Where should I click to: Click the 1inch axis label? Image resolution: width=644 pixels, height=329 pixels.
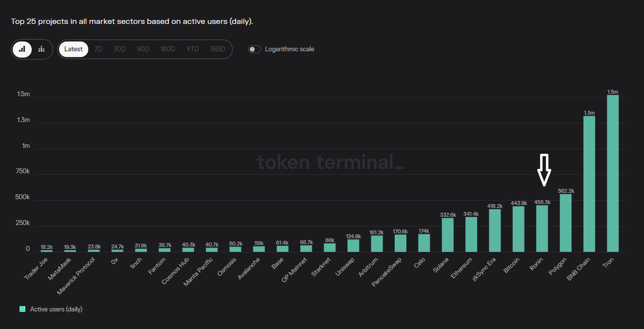pyautogui.click(x=137, y=263)
